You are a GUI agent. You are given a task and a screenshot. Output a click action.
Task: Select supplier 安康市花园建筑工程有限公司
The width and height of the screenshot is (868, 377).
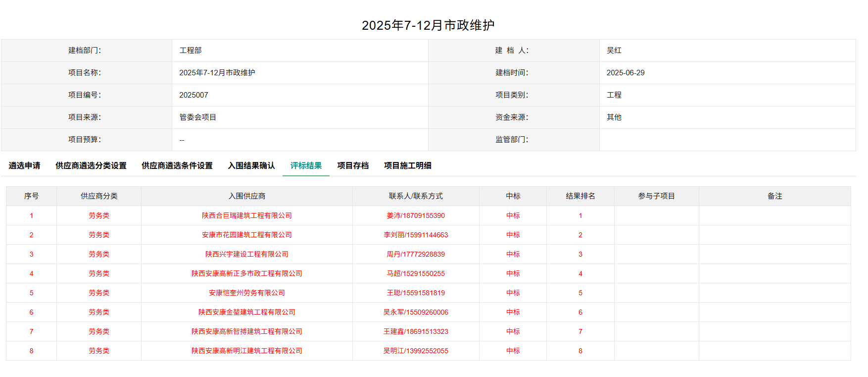click(246, 235)
